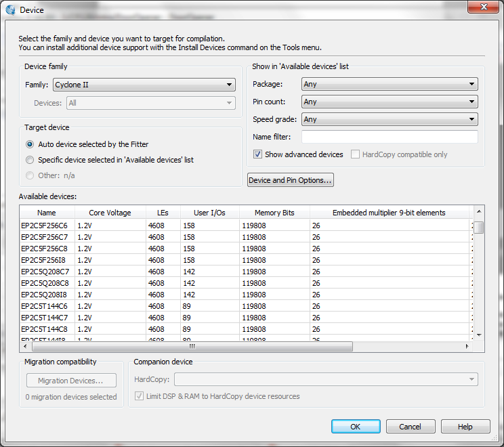Screen dimensions: 504x447
Task: Click the device list scroll up arrow
Action: (x=479, y=211)
